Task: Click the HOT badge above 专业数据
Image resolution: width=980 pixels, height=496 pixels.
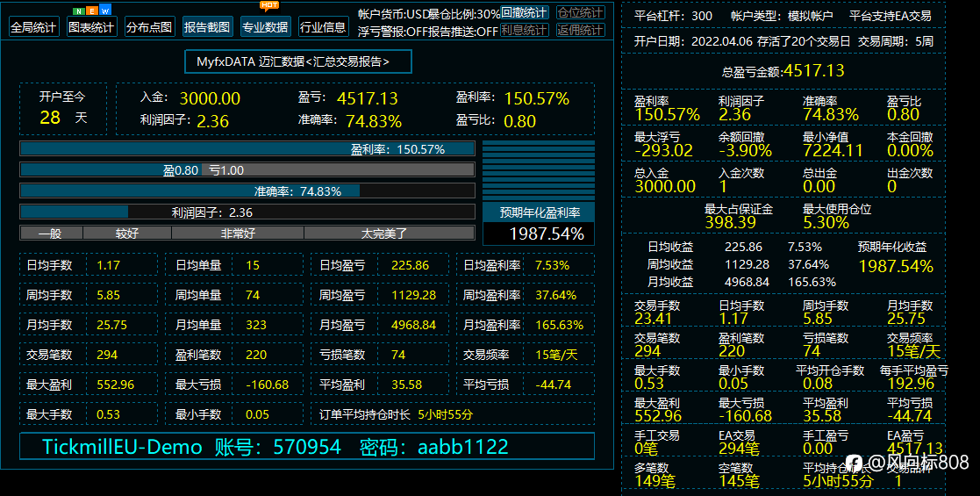Action: point(269,5)
